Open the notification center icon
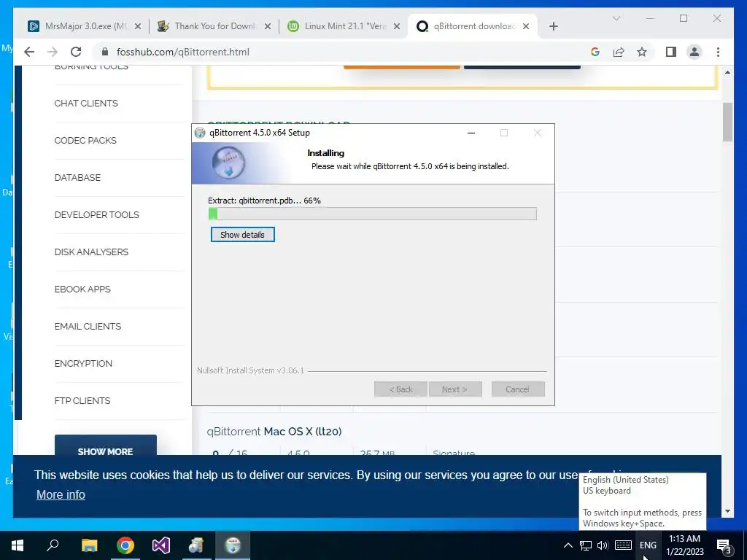Viewport: 747px width, 560px height. click(724, 545)
